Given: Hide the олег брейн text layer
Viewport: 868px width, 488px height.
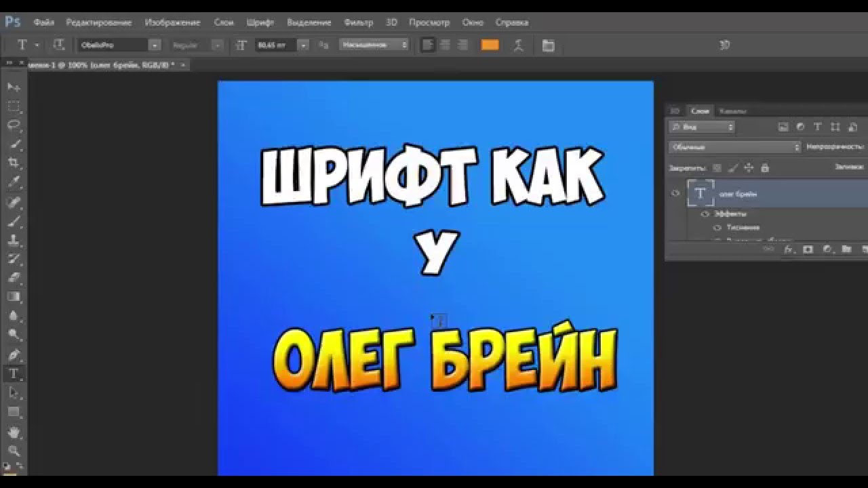Looking at the screenshot, I should 675,194.
